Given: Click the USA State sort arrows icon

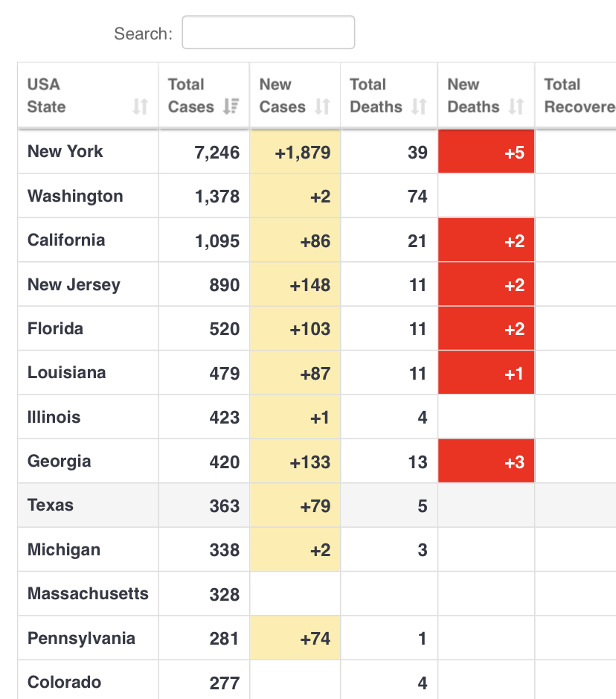Looking at the screenshot, I should pyautogui.click(x=141, y=107).
